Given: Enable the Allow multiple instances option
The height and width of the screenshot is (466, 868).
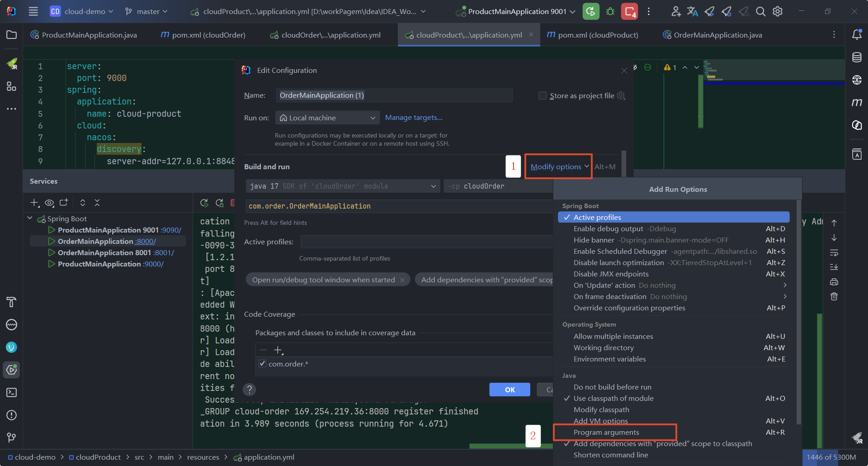Looking at the screenshot, I should (674, 336).
